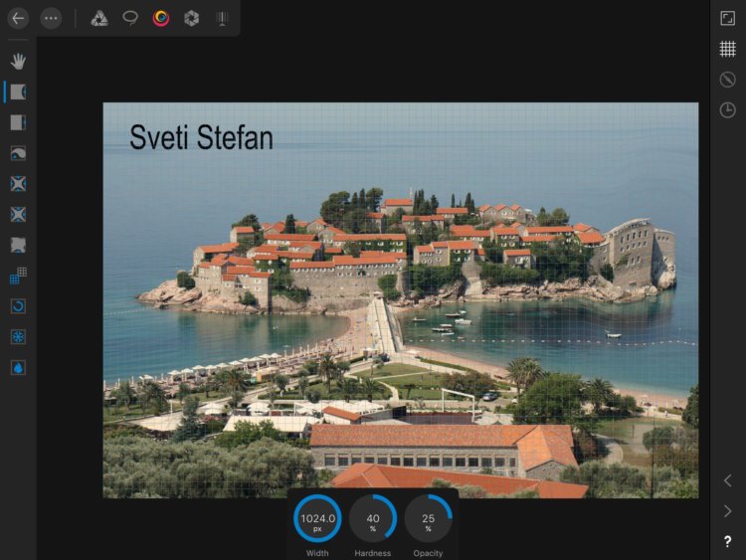This screenshot has height=560, width=746.
Task: Select the Liquify Twirl tool
Action: [x=18, y=153]
